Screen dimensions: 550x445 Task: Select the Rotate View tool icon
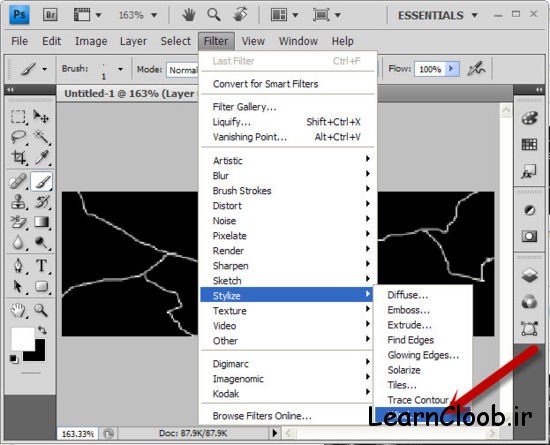[240, 15]
